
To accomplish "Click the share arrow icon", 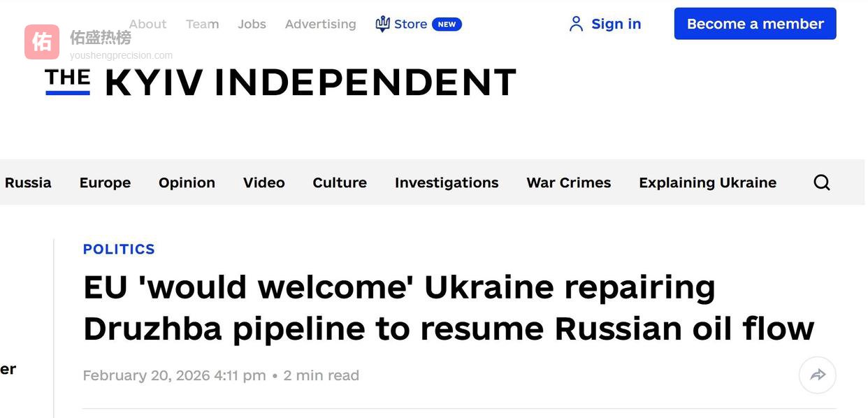I will (x=817, y=375).
